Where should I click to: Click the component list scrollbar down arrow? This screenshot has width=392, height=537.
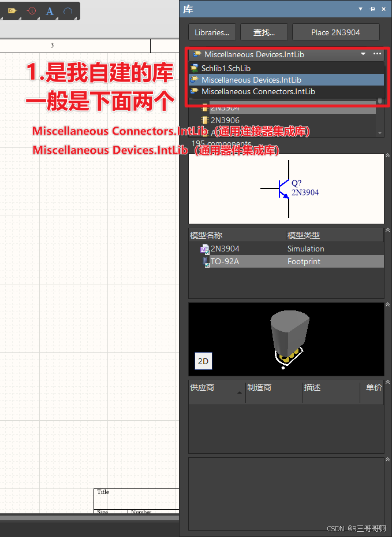point(380,133)
